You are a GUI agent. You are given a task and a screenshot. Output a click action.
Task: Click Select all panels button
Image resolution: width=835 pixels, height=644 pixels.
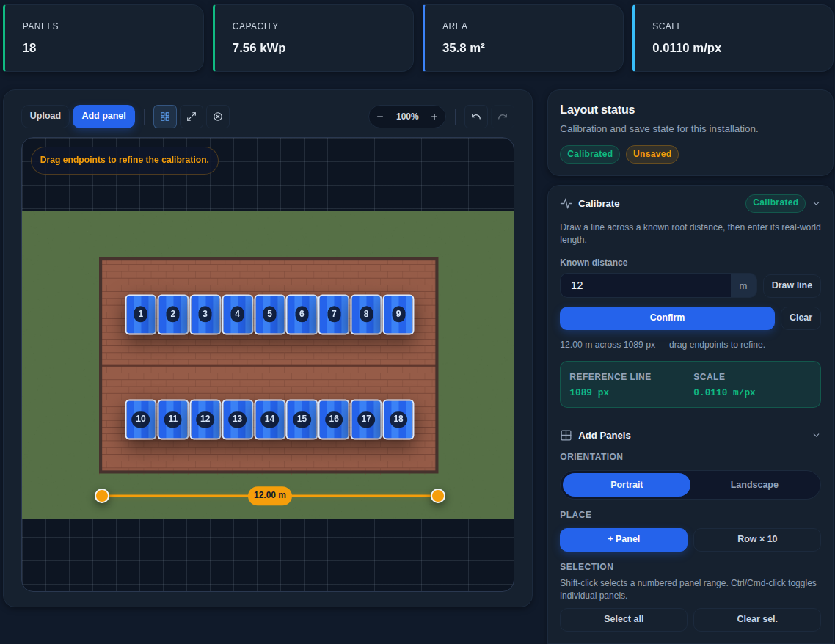tap(624, 619)
